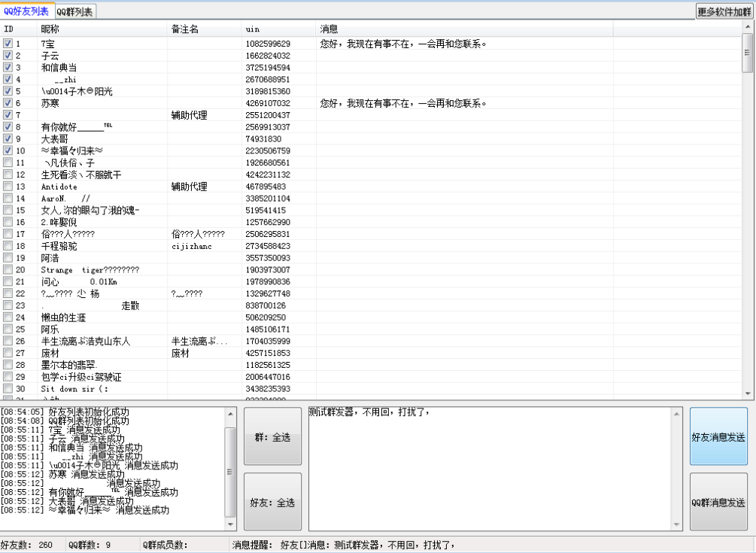
Task: Click the Q群成员数 status entry
Action: 165,545
